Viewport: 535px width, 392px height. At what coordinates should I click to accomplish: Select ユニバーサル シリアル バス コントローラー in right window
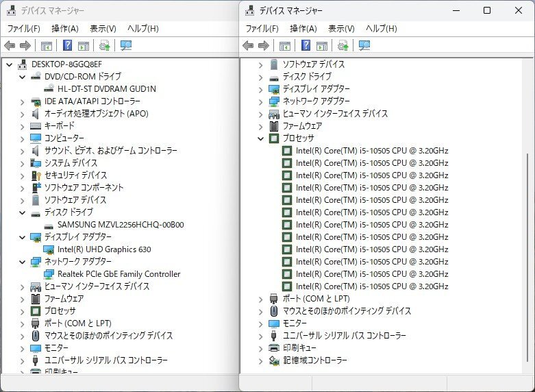(x=345, y=336)
